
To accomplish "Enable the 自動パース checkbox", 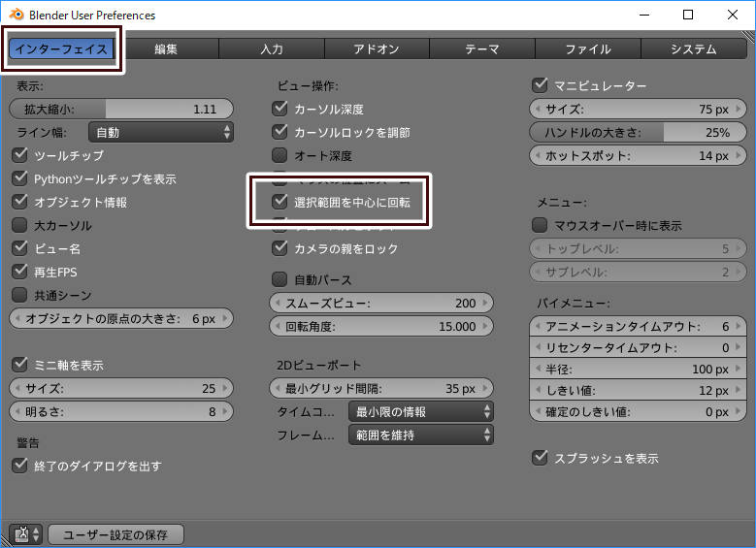I will click(279, 279).
